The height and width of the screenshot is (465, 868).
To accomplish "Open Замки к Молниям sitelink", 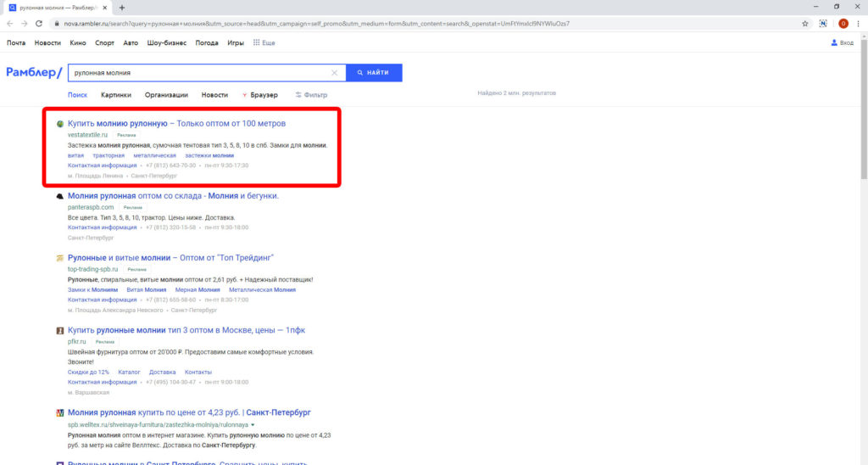I will click(92, 290).
